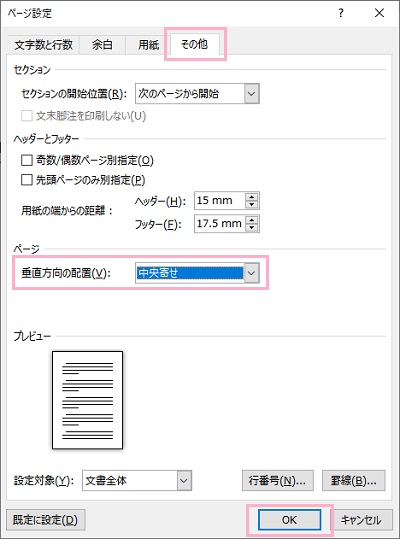Enable 先頭ページのみ別指定 checkbox
The height and width of the screenshot is (539, 400).
click(26, 180)
